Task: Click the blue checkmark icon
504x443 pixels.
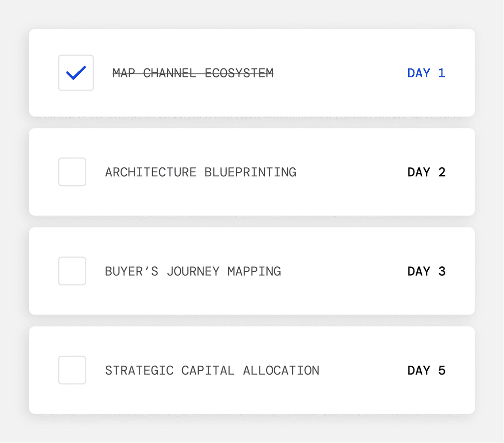Action: (x=76, y=73)
